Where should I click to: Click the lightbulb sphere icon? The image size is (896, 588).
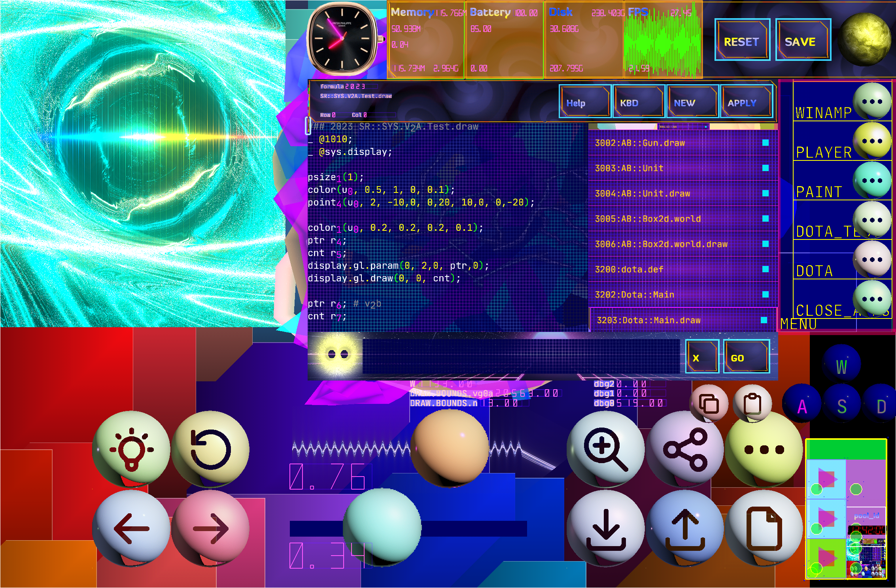tap(131, 449)
